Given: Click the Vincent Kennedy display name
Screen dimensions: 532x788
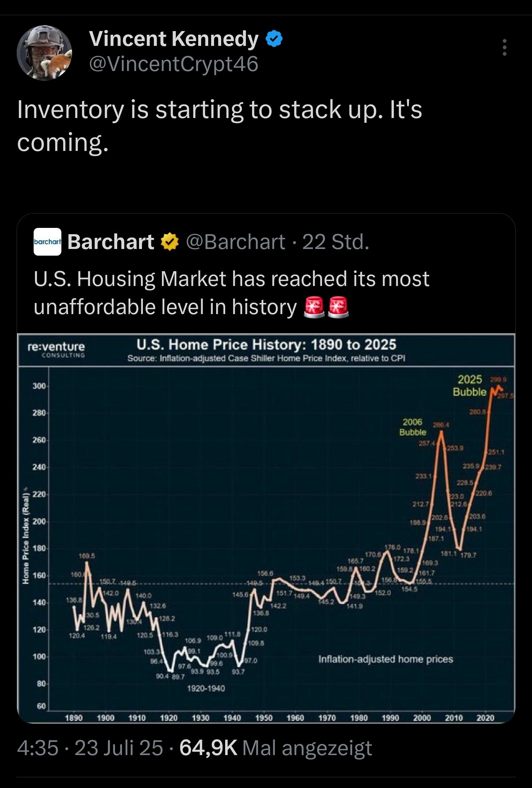Looking at the screenshot, I should 174,39.
